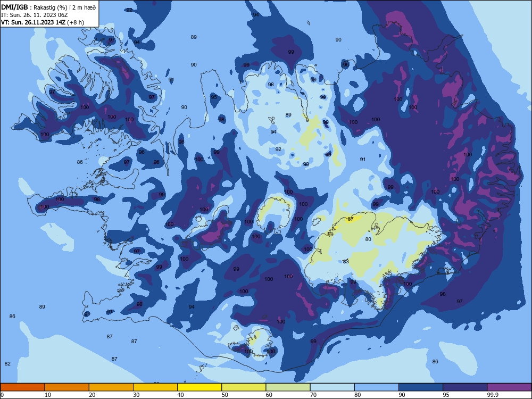The height and width of the screenshot is (399, 532).
Task: Click the light orange 20–30 legend swatch
Action: [111, 387]
